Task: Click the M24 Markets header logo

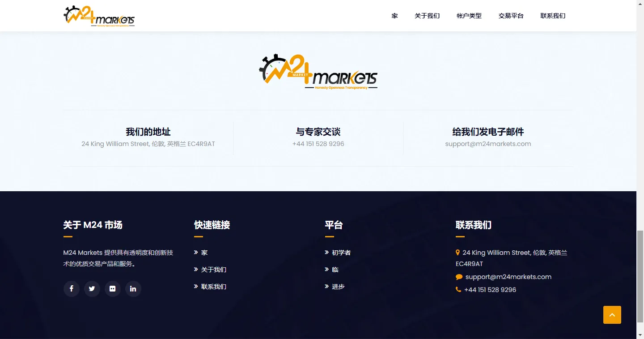Action: click(x=99, y=16)
